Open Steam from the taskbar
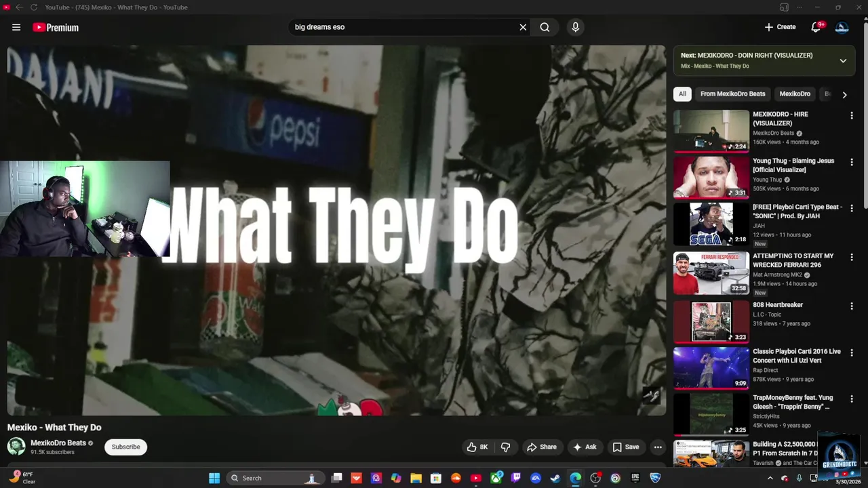Screen dimensions: 868x488 click(555, 478)
